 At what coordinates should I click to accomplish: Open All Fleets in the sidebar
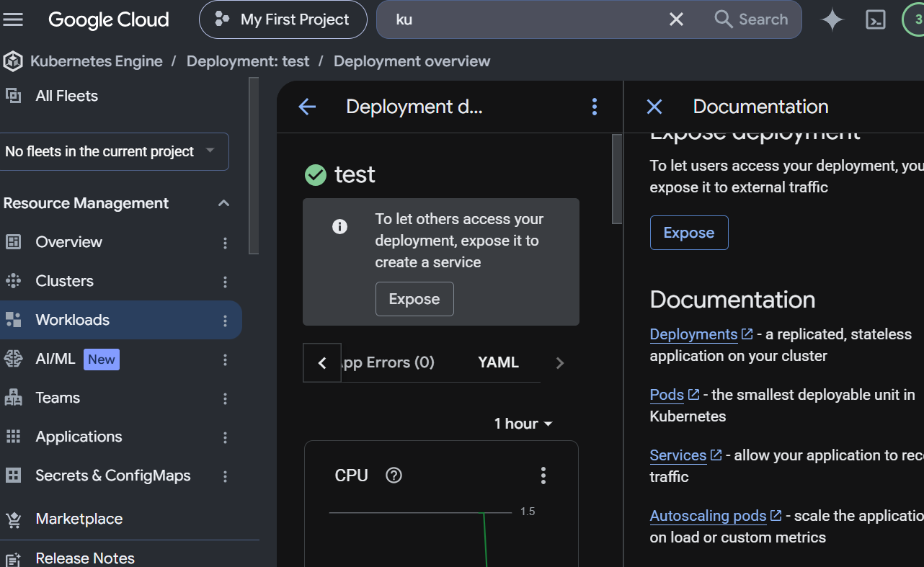[66, 96]
